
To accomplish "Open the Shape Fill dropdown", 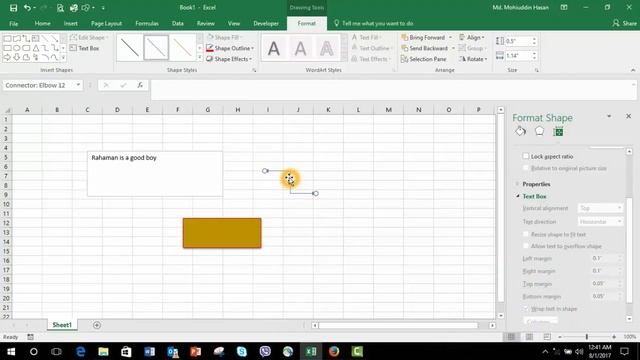I will pyautogui.click(x=225, y=38).
